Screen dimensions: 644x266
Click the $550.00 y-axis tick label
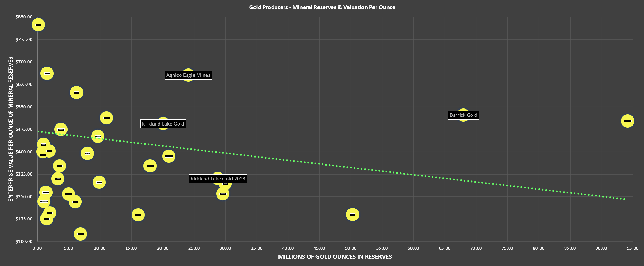click(x=24, y=107)
